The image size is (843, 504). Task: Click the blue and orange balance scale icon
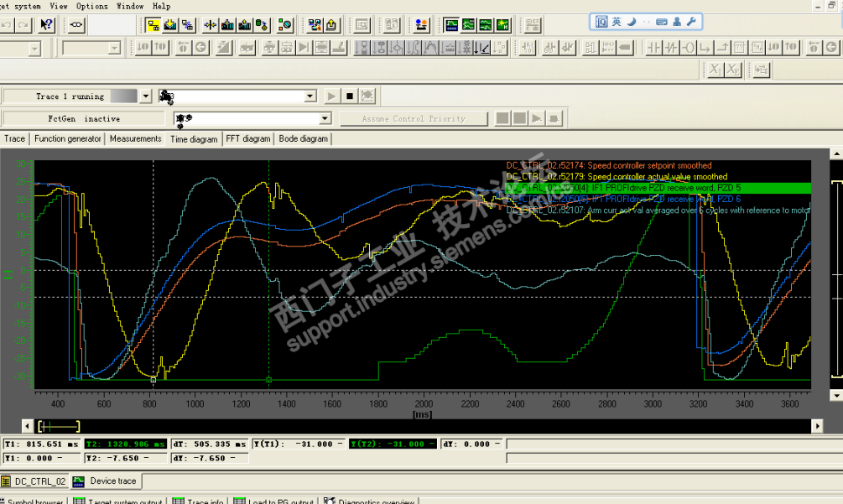coord(421,24)
